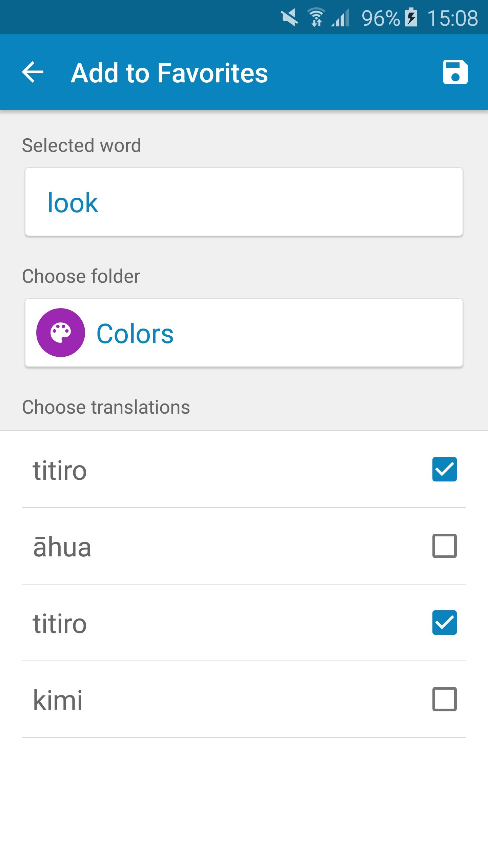The image size is (488, 868).
Task: Tap the 96% battery percentage text
Action: click(x=381, y=18)
